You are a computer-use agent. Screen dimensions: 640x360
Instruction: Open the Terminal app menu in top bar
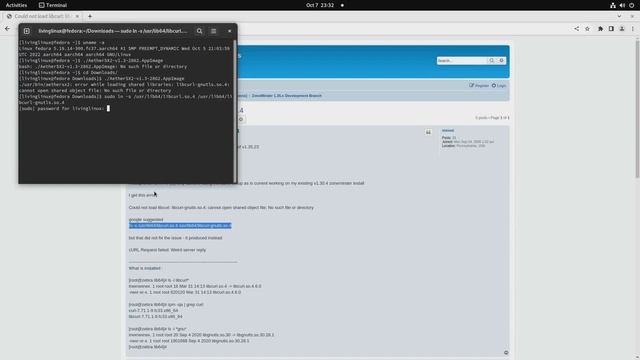click(x=53, y=5)
